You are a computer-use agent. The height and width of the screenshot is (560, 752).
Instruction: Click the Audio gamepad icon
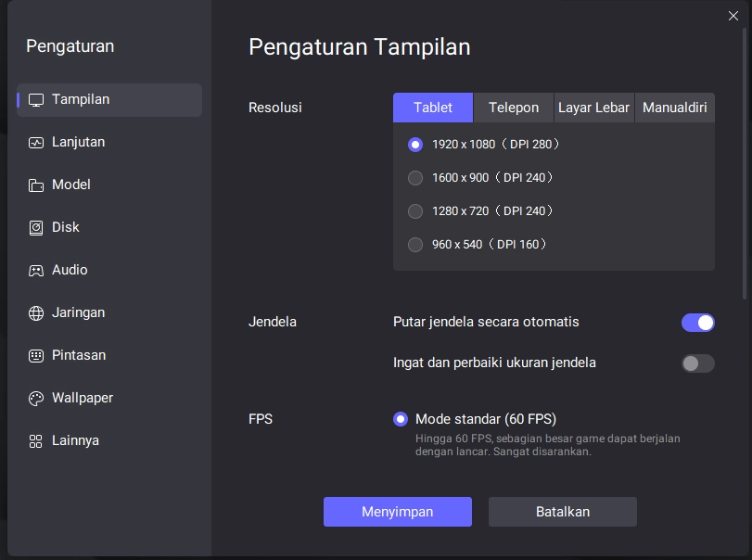point(36,271)
